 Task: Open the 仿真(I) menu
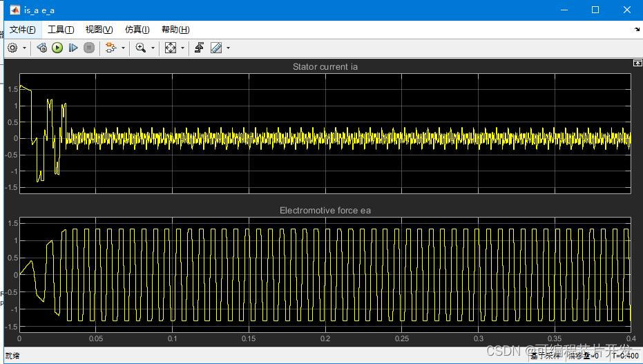tap(137, 30)
